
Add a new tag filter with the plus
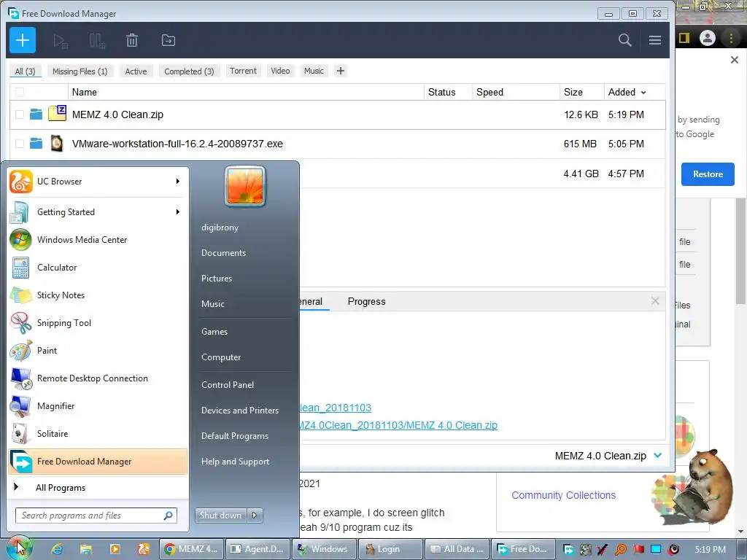pos(340,71)
